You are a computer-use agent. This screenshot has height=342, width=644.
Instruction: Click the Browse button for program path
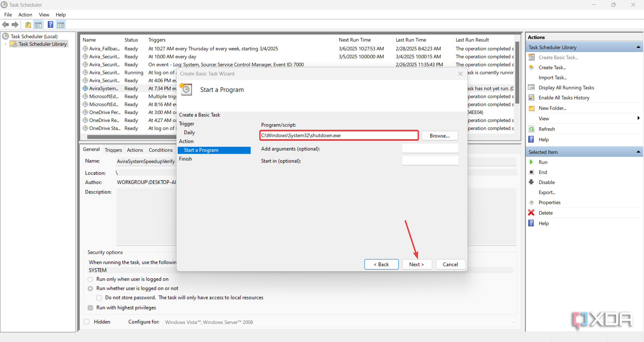coord(440,136)
